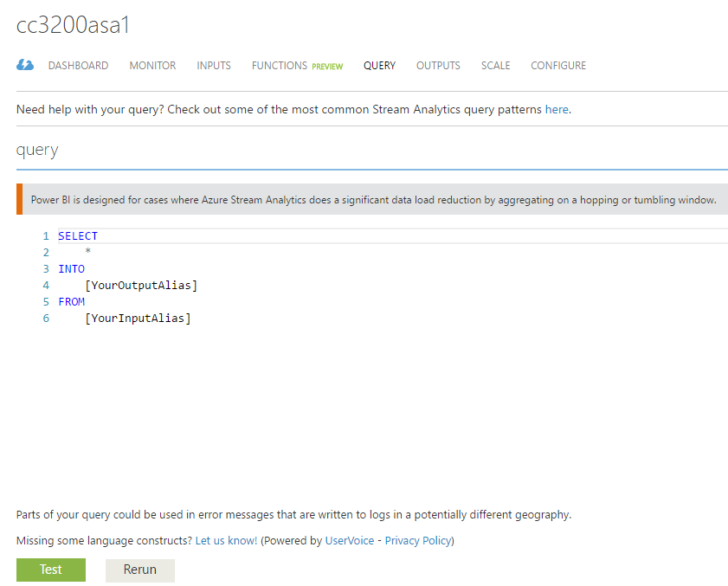Image resolution: width=728 pixels, height=586 pixels.
Task: Place cursor on SELECT keyword line
Action: point(78,236)
